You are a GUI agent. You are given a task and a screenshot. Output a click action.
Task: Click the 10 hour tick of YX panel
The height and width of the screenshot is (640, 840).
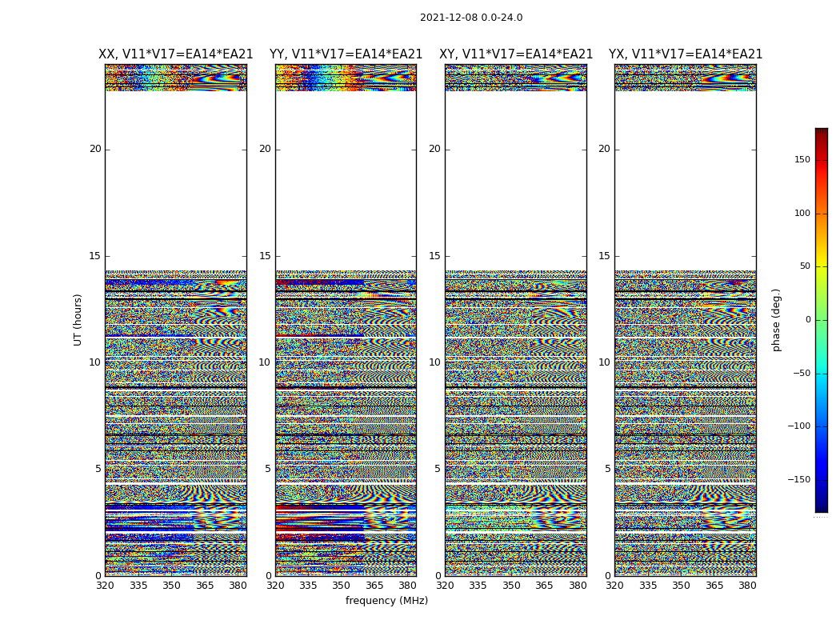pos(604,362)
